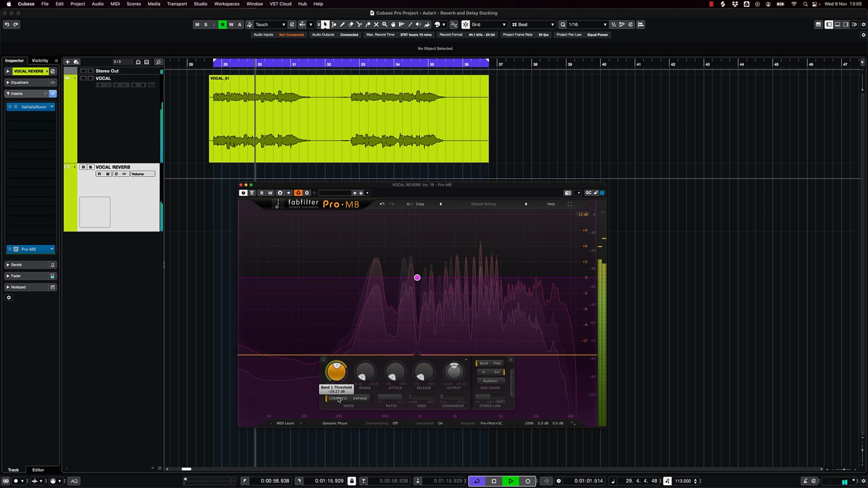This screenshot has height=488, width=868.
Task: Click the Record transport button
Action: coord(528,481)
